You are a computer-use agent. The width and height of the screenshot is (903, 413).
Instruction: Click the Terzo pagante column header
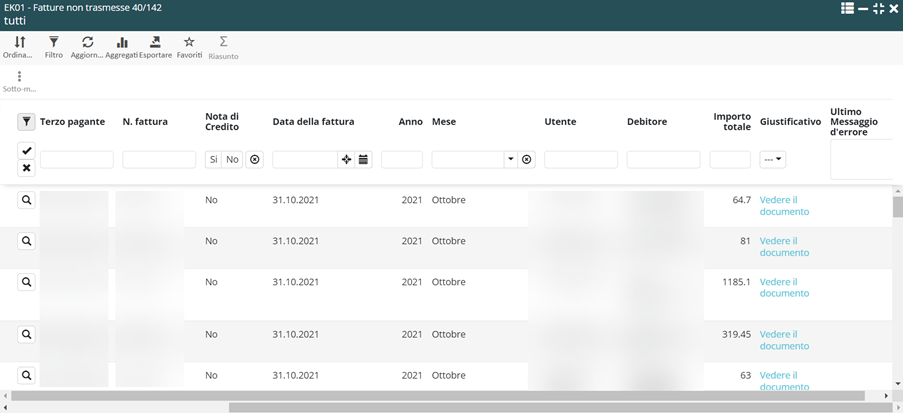[x=72, y=122]
